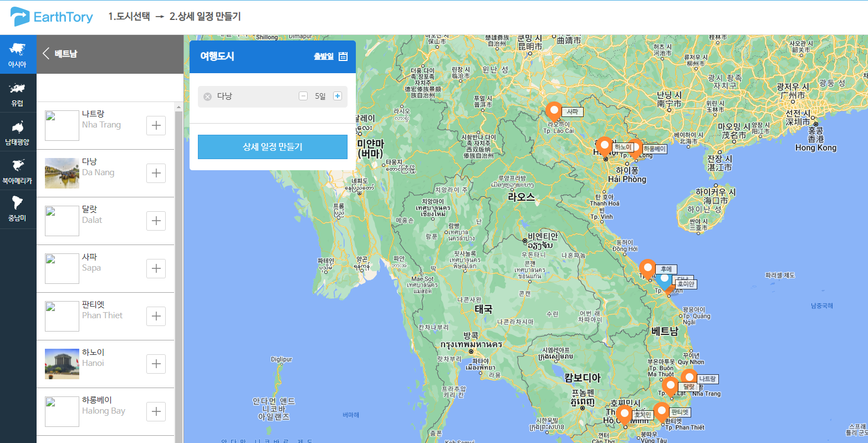Open the 하노이 city thumbnail
This screenshot has height=443, width=868.
(62, 364)
